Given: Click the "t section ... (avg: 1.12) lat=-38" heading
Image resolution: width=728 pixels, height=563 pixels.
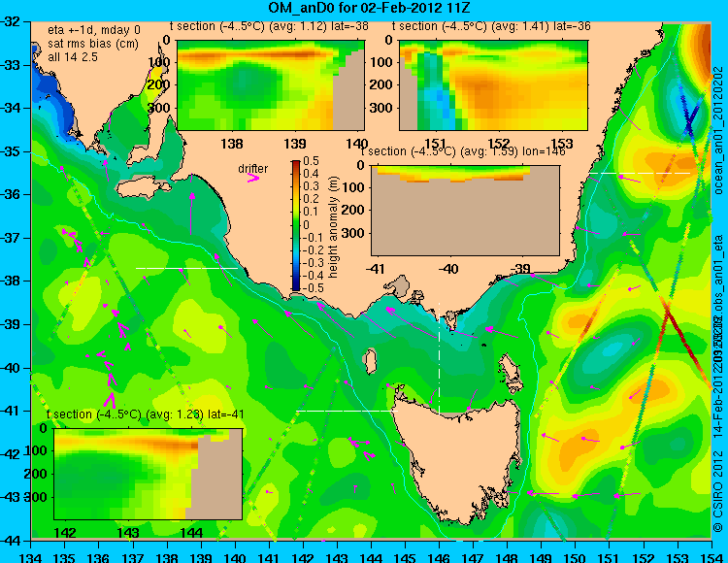Looking at the screenshot, I should [x=269, y=26].
